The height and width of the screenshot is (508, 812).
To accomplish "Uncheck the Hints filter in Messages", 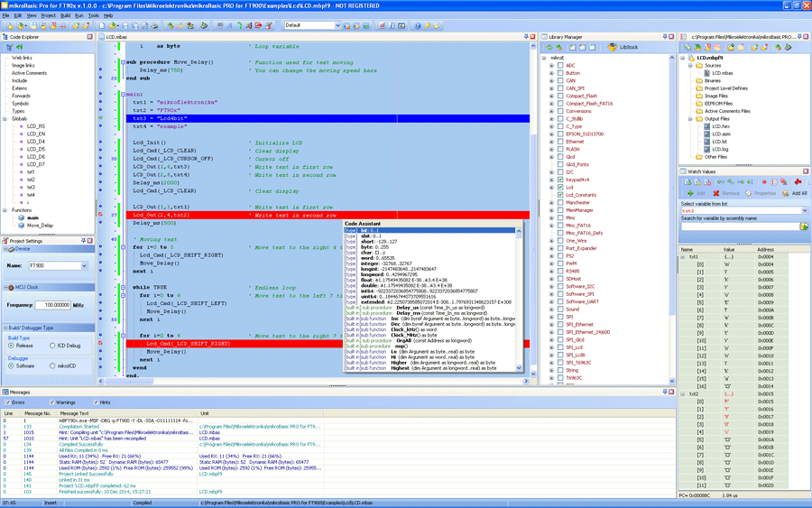I will (96, 402).
